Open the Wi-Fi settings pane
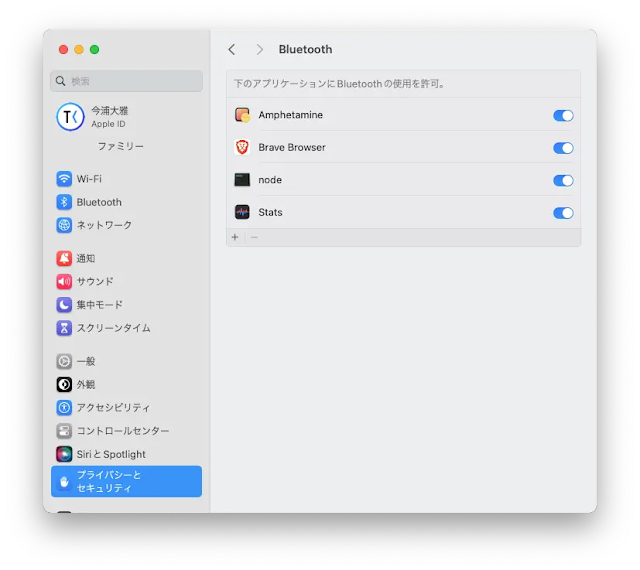Viewport: 640px width, 570px height. 127,179
